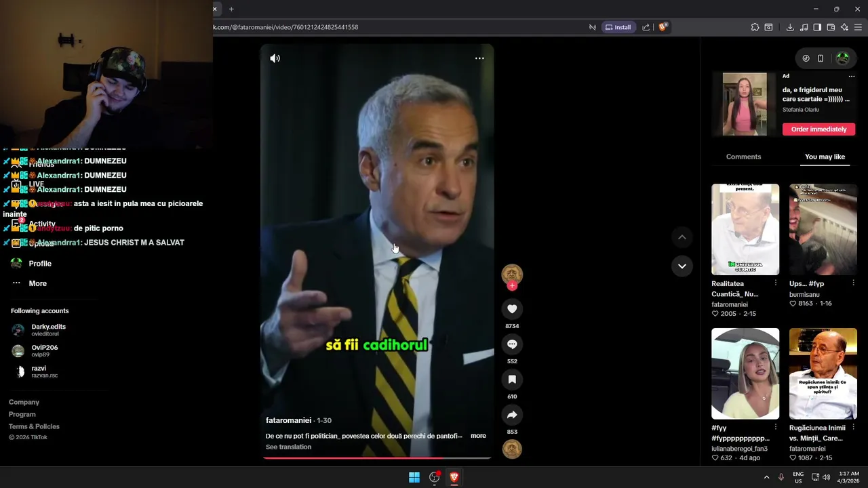Screen dimensions: 868x488
Task: Open Program footer link
Action: pos(22,414)
